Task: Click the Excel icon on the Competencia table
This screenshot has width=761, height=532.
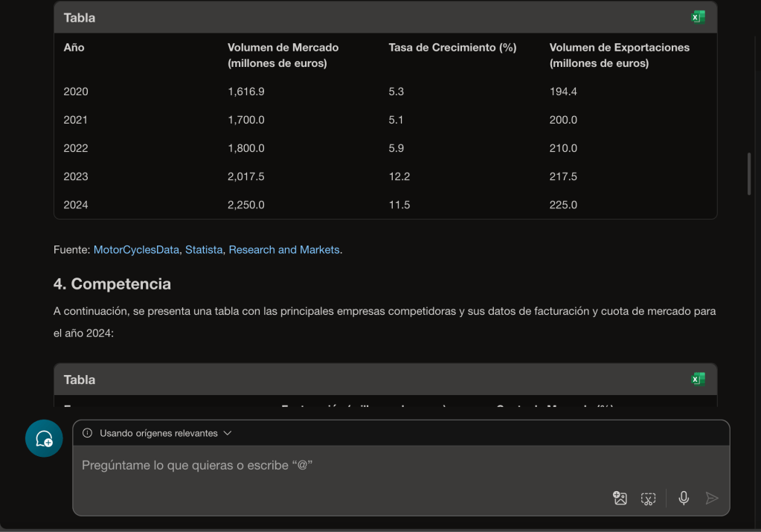Action: point(698,379)
